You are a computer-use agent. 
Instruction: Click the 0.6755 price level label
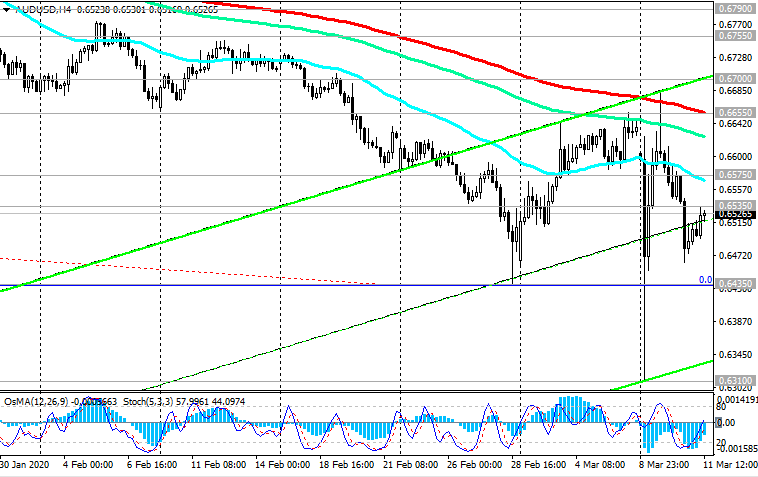coord(734,35)
